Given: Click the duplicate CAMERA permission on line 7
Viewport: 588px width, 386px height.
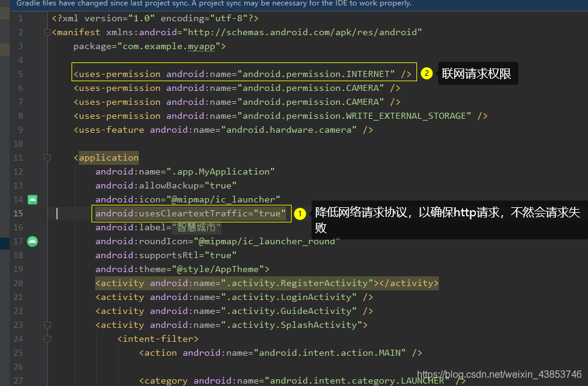Looking at the screenshot, I should click(237, 102).
